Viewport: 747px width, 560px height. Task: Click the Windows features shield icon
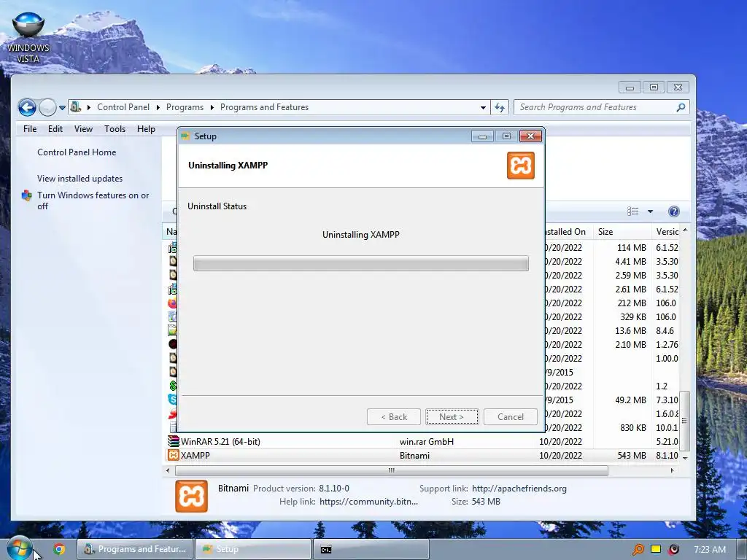[27, 195]
